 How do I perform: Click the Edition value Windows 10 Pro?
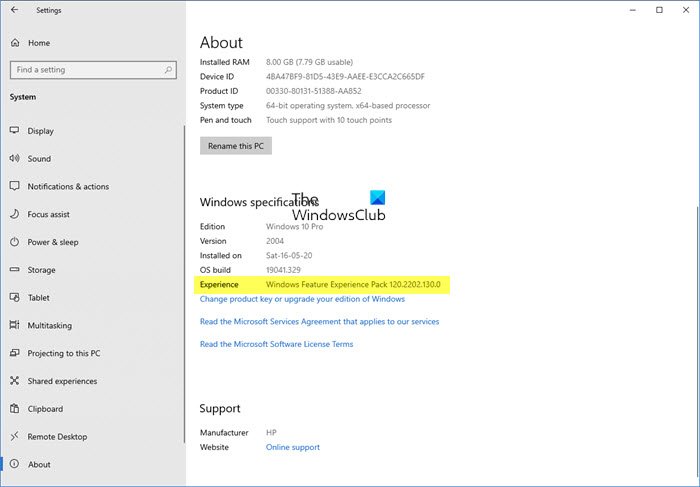point(295,226)
